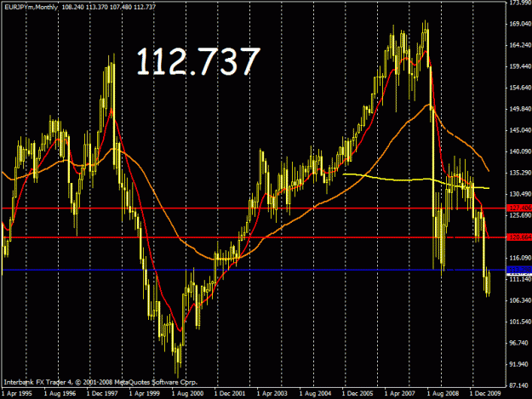Click the 1 Aug 2000 date label
The width and height of the screenshot is (532, 399).
click(x=187, y=394)
